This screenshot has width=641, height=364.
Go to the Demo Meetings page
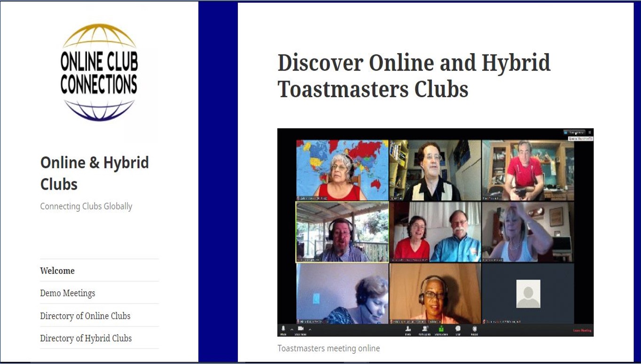pyautogui.click(x=68, y=293)
